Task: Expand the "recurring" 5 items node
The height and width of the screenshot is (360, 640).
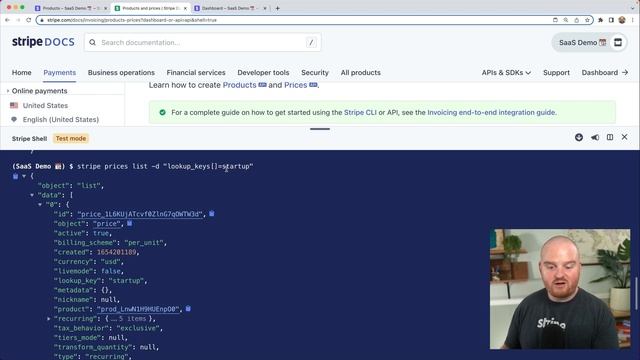Action: (x=49, y=318)
